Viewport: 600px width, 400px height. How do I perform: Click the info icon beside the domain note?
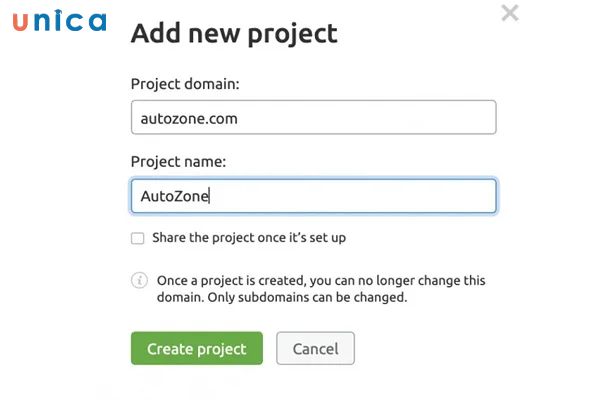139,281
